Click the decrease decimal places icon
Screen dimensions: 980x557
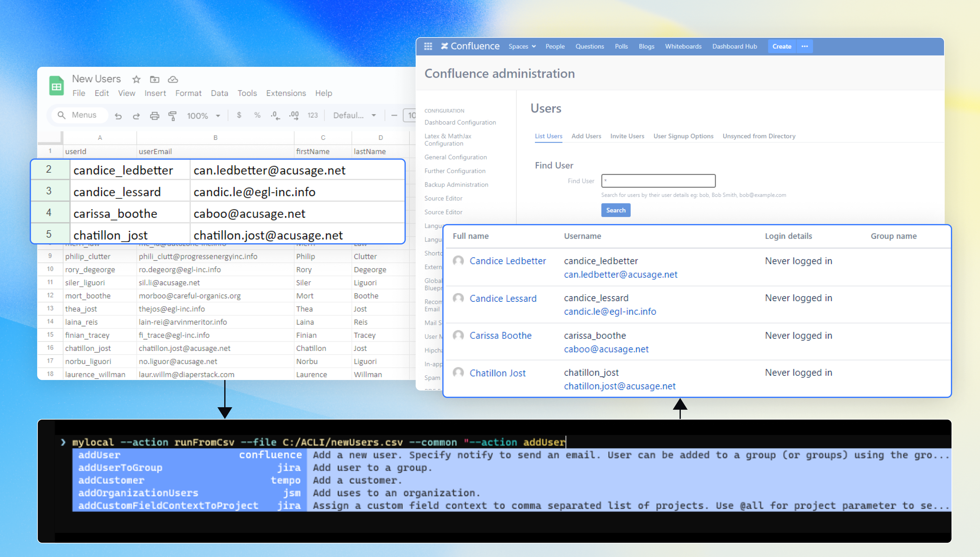pyautogui.click(x=275, y=115)
